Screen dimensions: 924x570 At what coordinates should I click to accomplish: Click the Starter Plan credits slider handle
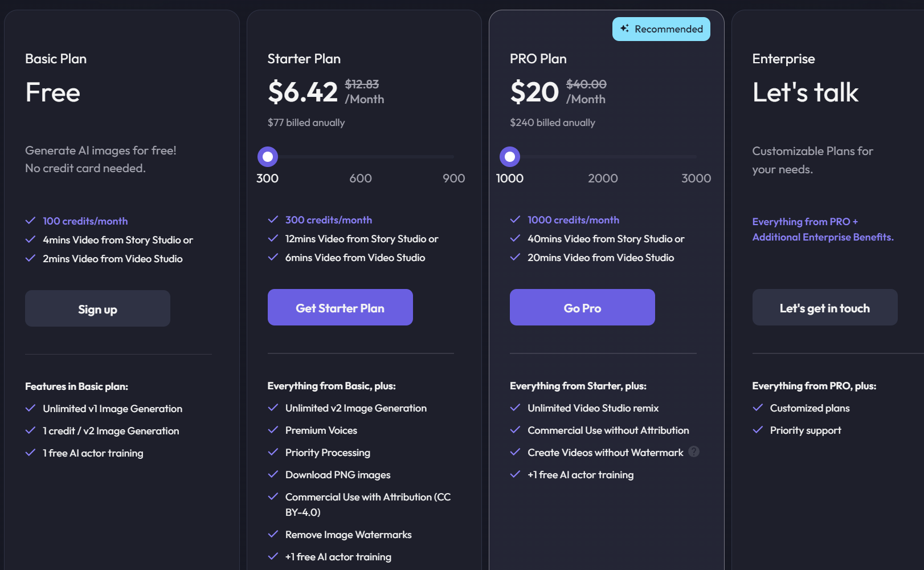click(268, 157)
